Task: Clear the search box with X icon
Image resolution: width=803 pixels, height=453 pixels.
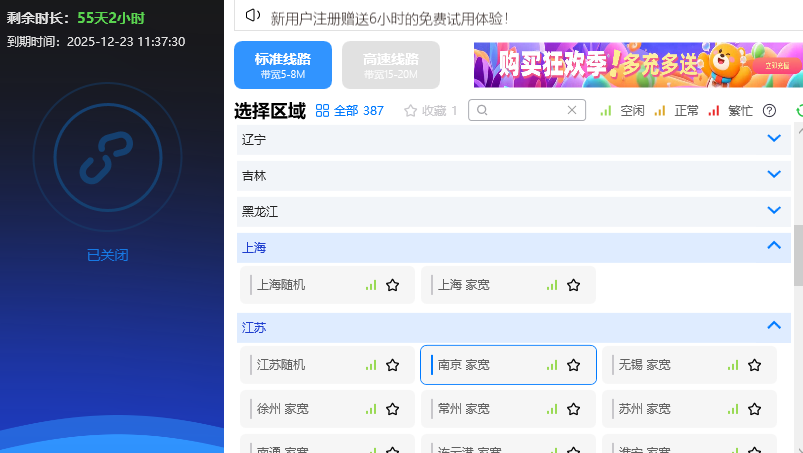Action: click(x=572, y=110)
